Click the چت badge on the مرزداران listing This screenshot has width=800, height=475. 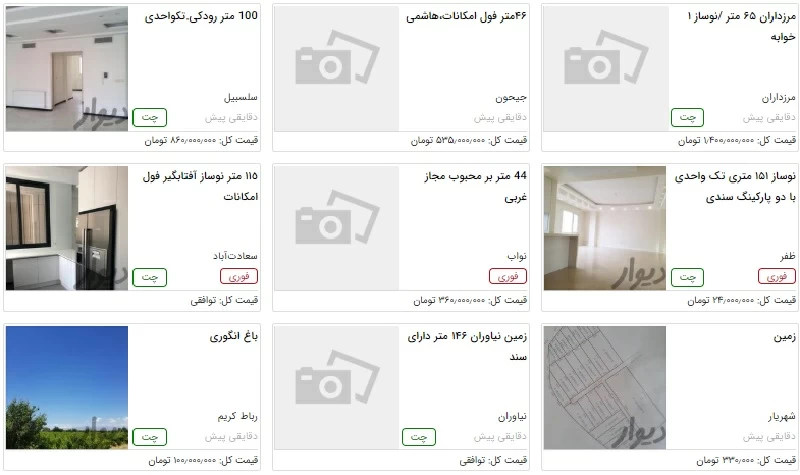click(687, 117)
